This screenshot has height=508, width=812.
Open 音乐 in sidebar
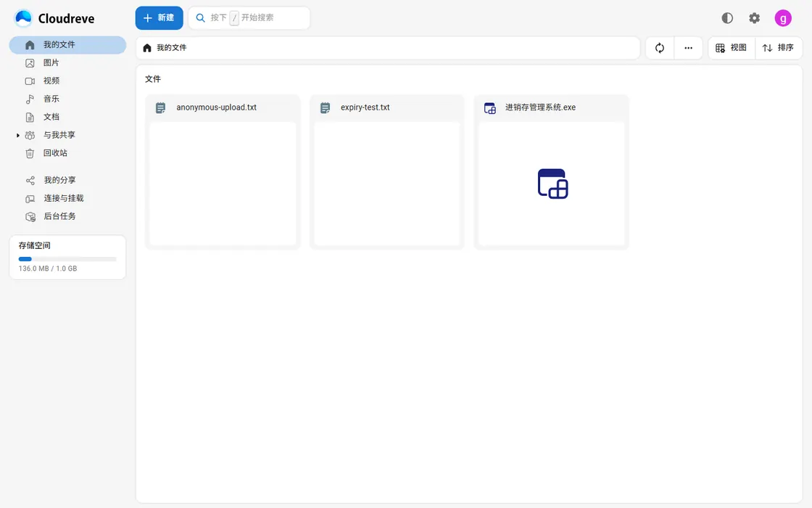tap(68, 99)
